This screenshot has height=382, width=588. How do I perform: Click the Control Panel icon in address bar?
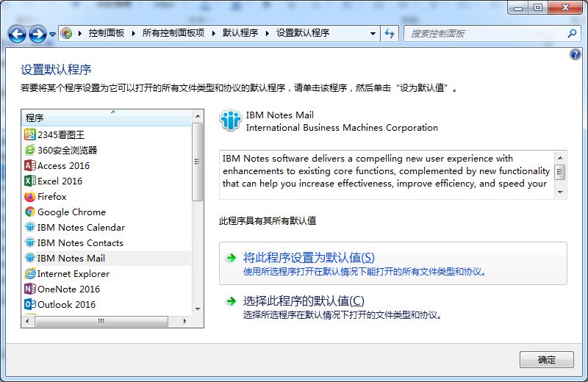click(x=67, y=33)
